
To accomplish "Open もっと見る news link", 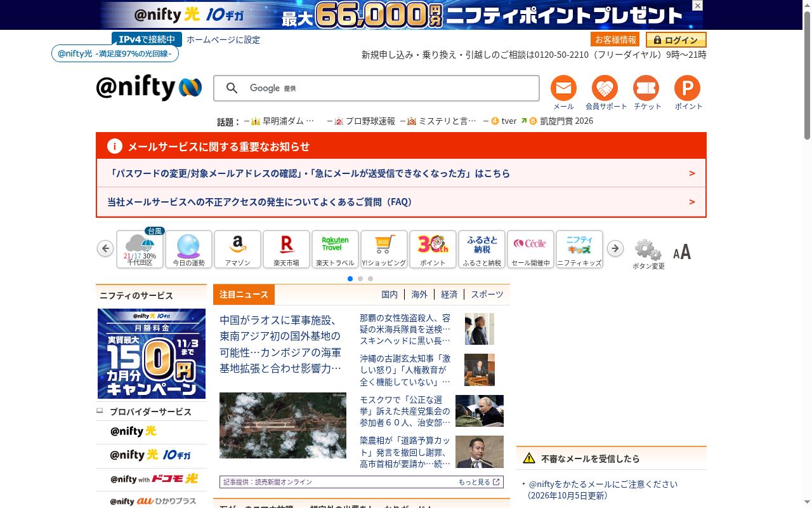I will 480,482.
